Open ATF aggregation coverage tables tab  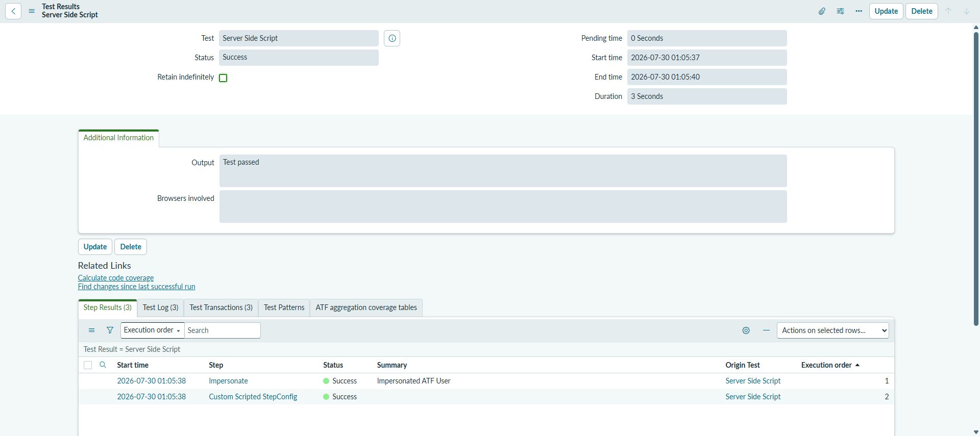click(x=366, y=307)
